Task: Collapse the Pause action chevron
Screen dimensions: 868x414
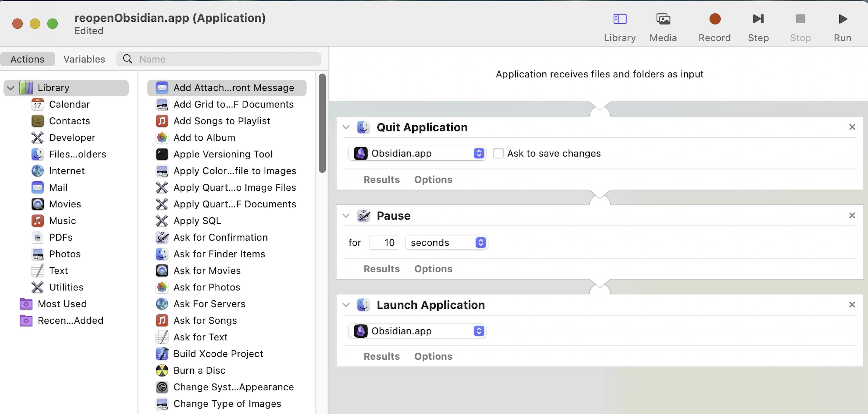Action: (346, 216)
